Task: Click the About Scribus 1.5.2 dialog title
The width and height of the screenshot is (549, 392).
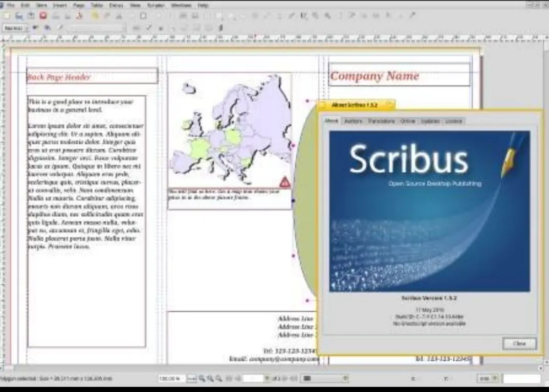Action: point(355,105)
